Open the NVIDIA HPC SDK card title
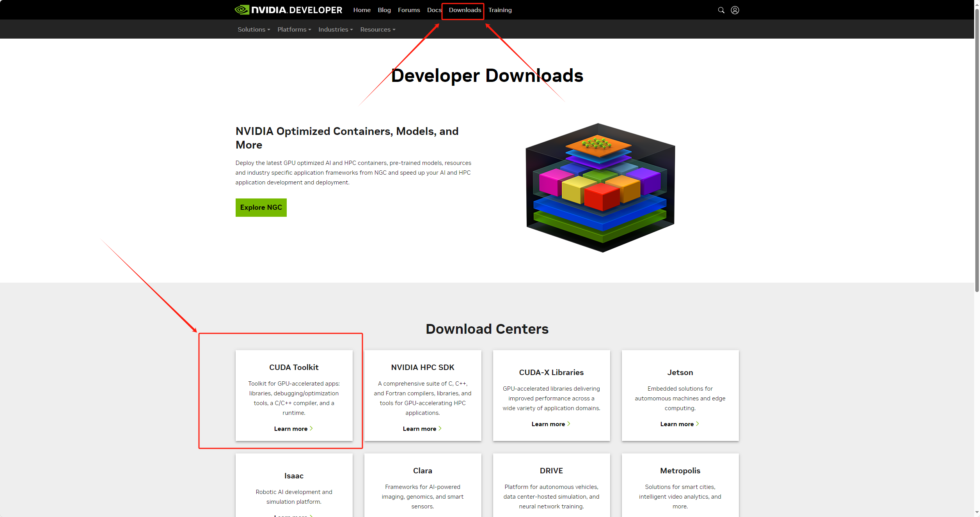Screen dimensions: 980x517 (x=423, y=367)
